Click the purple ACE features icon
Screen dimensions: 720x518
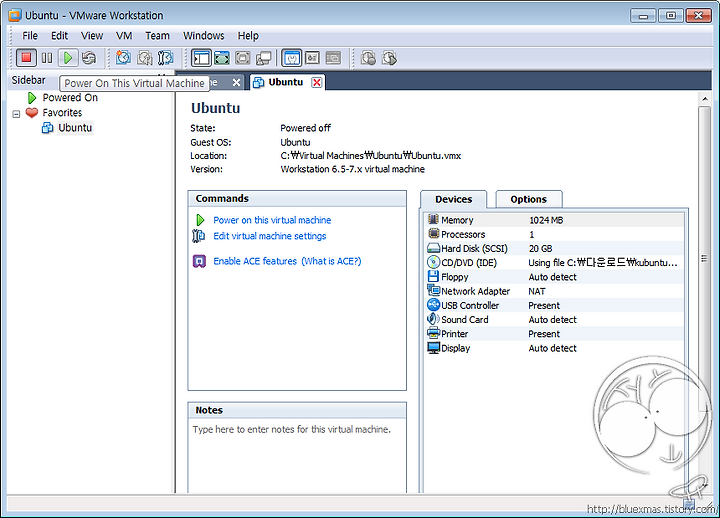[199, 261]
